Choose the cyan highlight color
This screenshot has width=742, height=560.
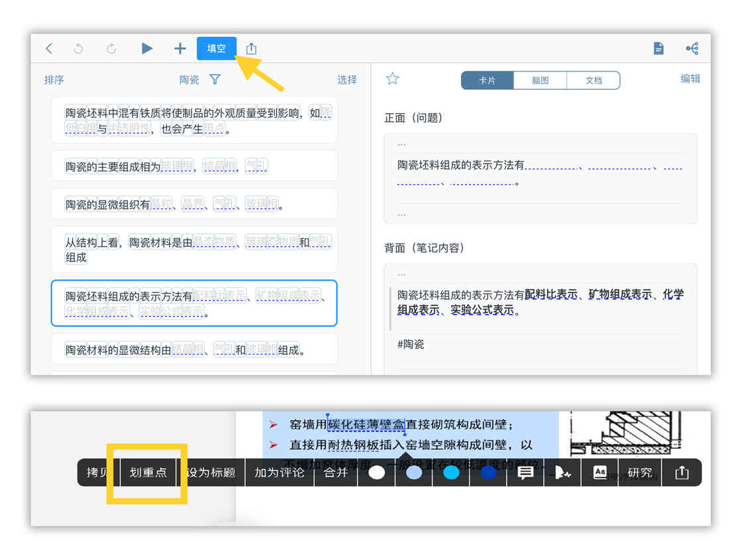pyautogui.click(x=451, y=473)
